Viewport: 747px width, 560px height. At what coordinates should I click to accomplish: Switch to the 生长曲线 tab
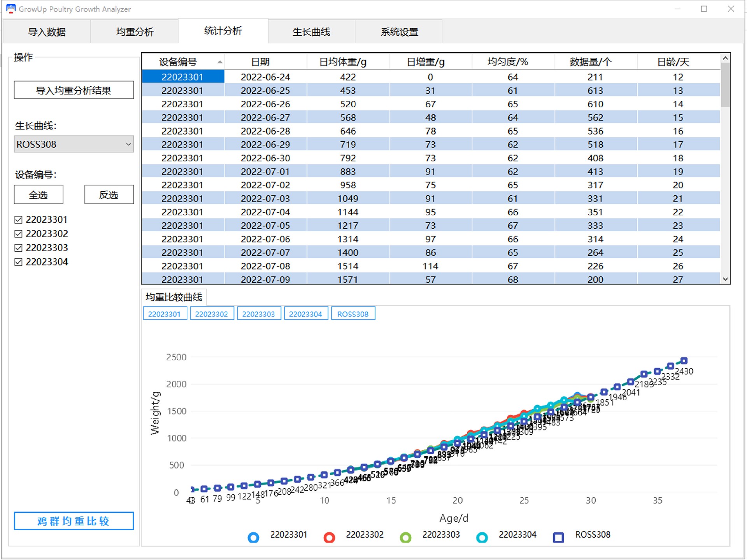[311, 31]
